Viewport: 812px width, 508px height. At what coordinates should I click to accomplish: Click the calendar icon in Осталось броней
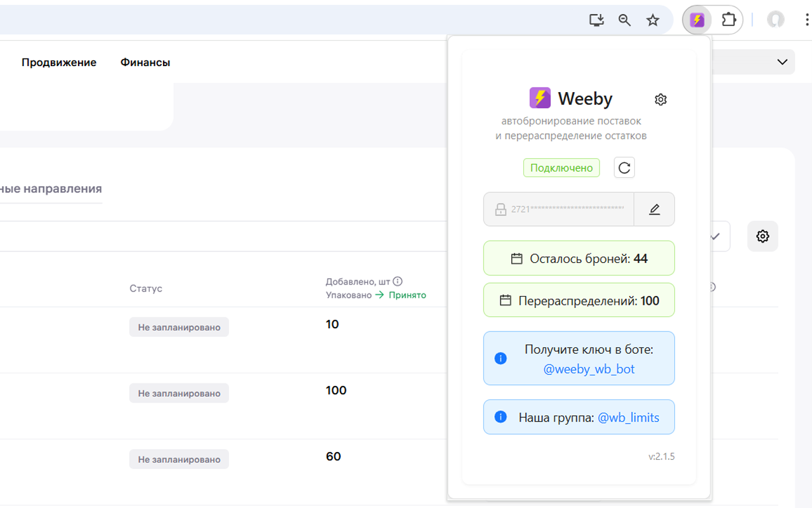pos(517,258)
